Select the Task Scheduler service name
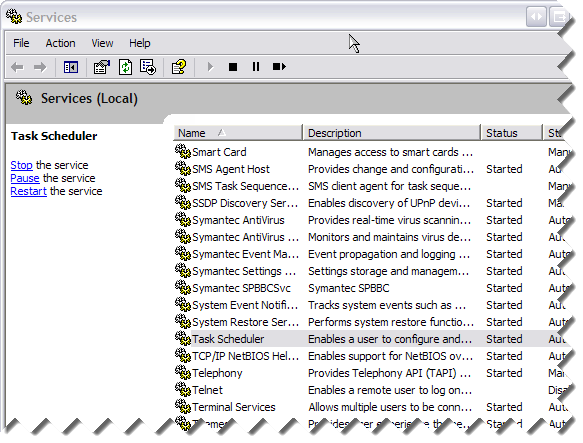Image resolution: width=583 pixels, height=443 pixels. tap(228, 339)
